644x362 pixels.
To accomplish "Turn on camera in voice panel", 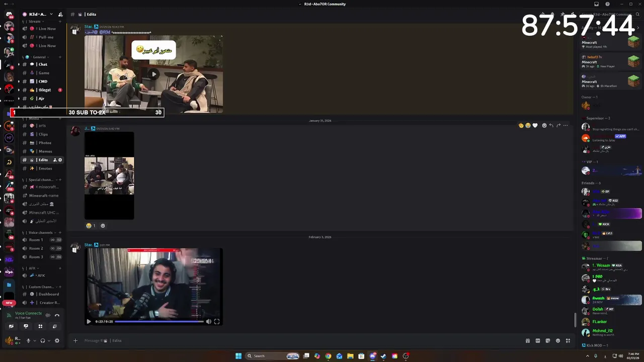I will [x=11, y=326].
